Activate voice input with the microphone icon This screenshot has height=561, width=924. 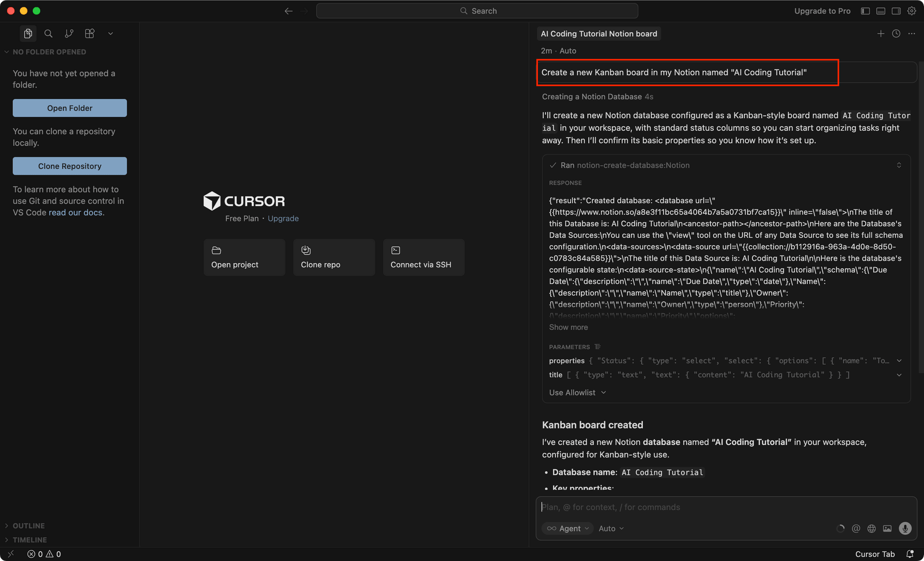905,528
